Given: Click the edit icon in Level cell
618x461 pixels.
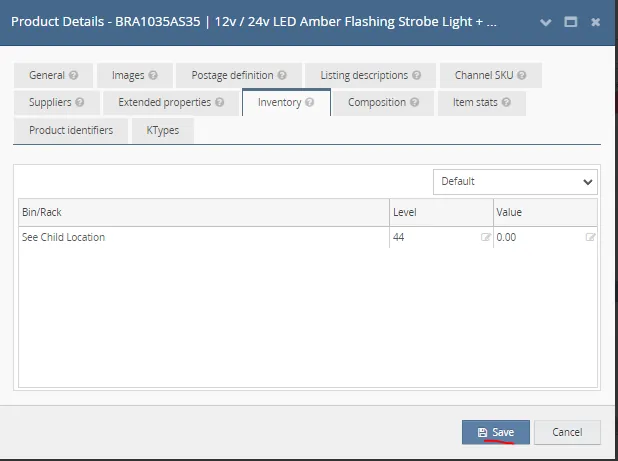Looking at the screenshot, I should click(486, 237).
